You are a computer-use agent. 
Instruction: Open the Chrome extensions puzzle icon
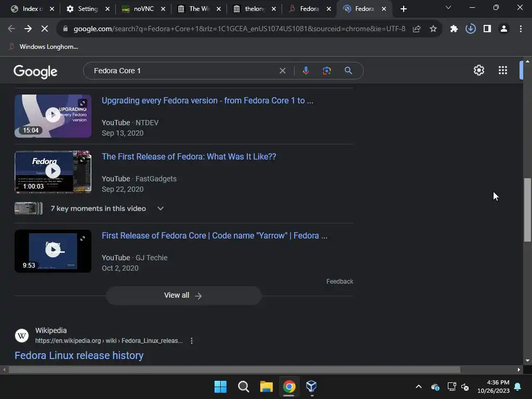454,29
